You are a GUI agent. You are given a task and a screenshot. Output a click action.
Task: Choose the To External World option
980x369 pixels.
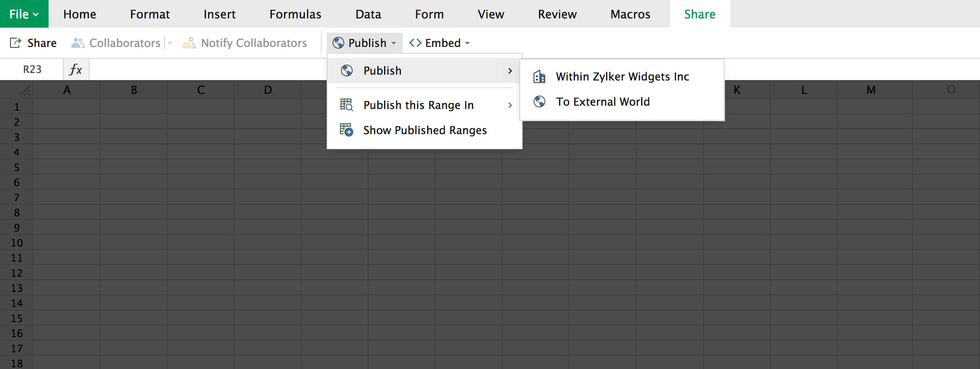(x=602, y=101)
